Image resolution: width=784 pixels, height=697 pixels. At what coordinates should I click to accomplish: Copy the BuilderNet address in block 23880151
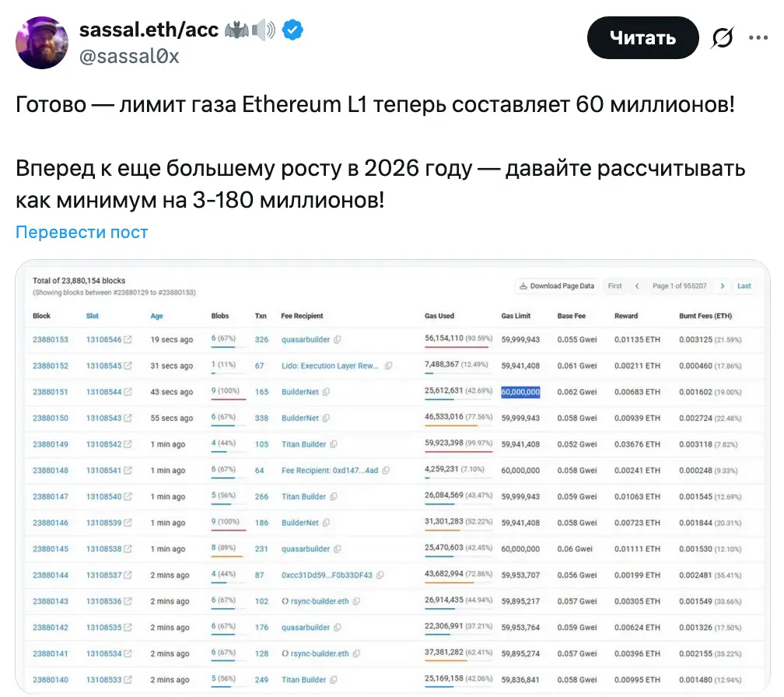327,392
